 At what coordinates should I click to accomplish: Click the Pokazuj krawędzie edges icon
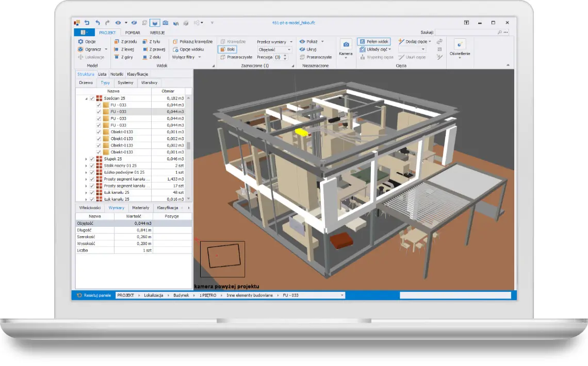pos(175,42)
